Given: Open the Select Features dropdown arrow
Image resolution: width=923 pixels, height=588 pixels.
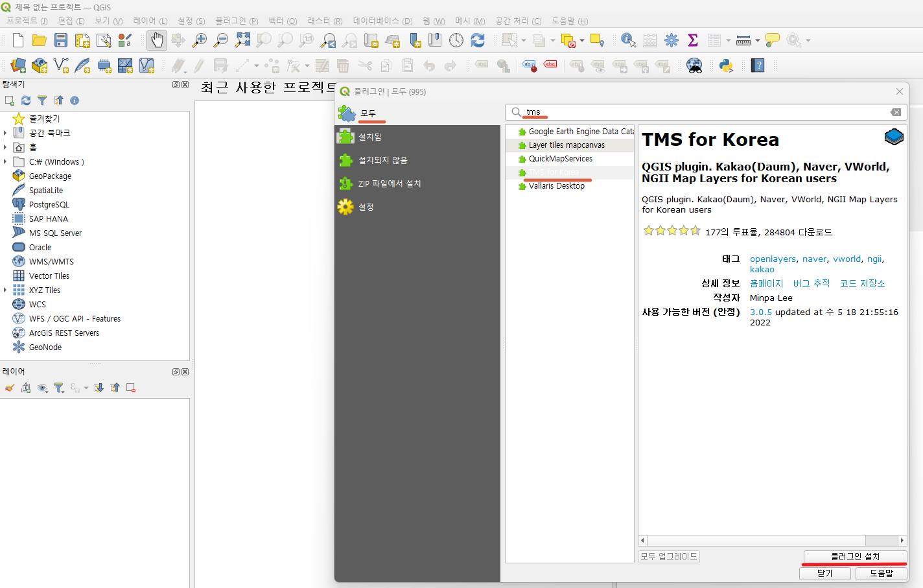Looking at the screenshot, I should pyautogui.click(x=524, y=41).
